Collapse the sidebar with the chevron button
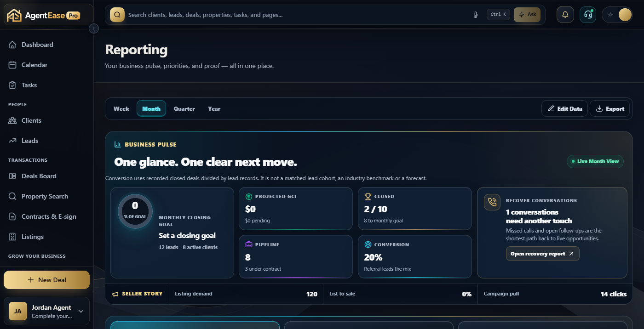Viewport: 644px width, 329px height. [94, 28]
